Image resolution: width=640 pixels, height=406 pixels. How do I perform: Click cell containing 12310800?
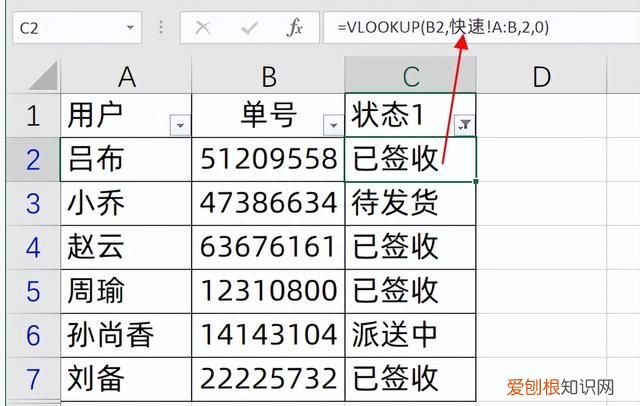268,291
